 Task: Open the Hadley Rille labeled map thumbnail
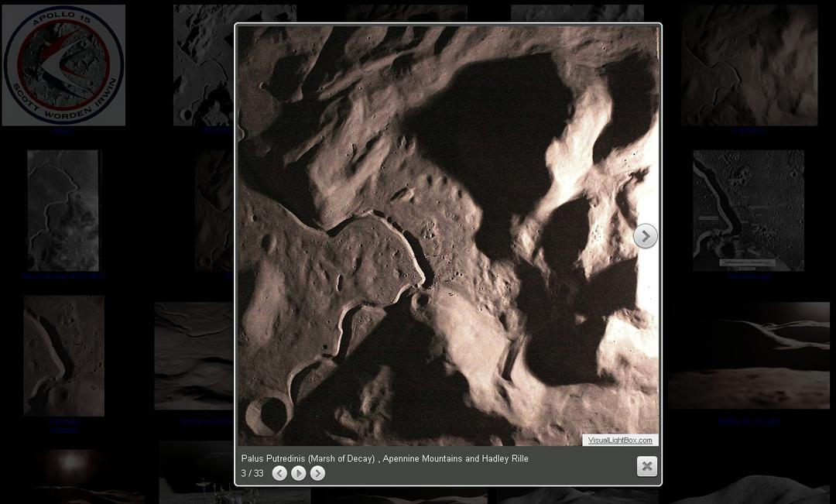tap(749, 211)
